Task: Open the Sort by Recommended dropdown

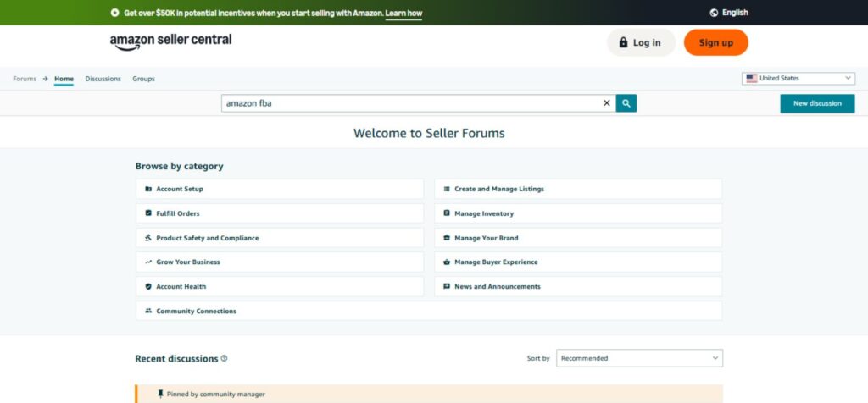Action: point(639,358)
